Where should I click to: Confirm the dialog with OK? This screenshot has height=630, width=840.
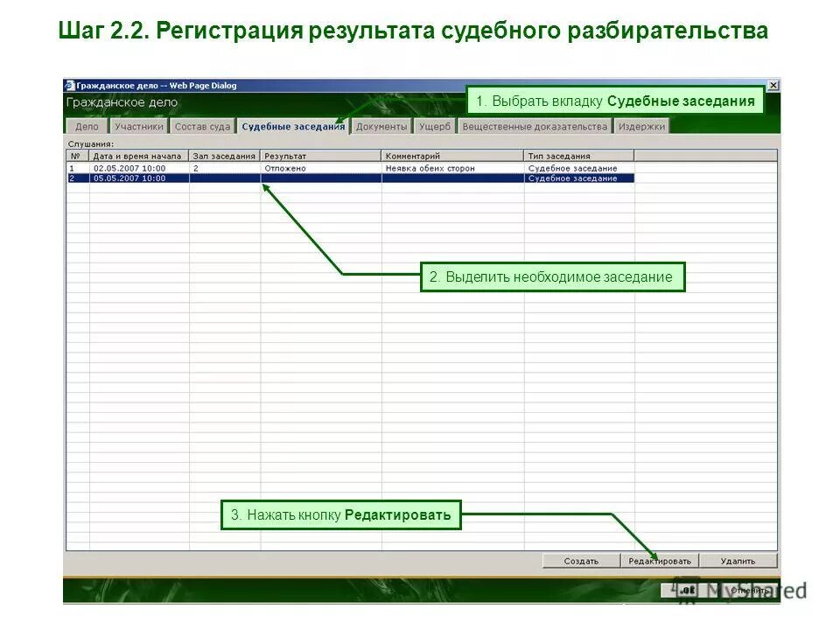pyautogui.click(x=686, y=590)
